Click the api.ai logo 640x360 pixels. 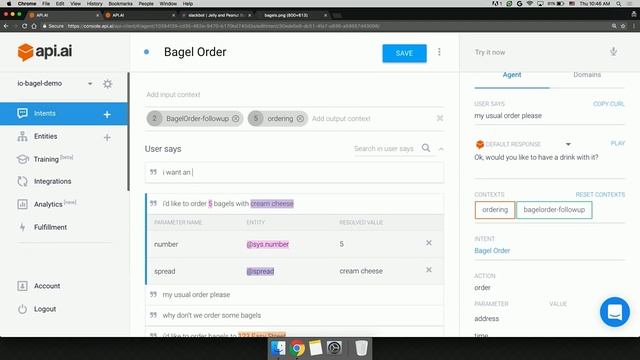coord(45,52)
